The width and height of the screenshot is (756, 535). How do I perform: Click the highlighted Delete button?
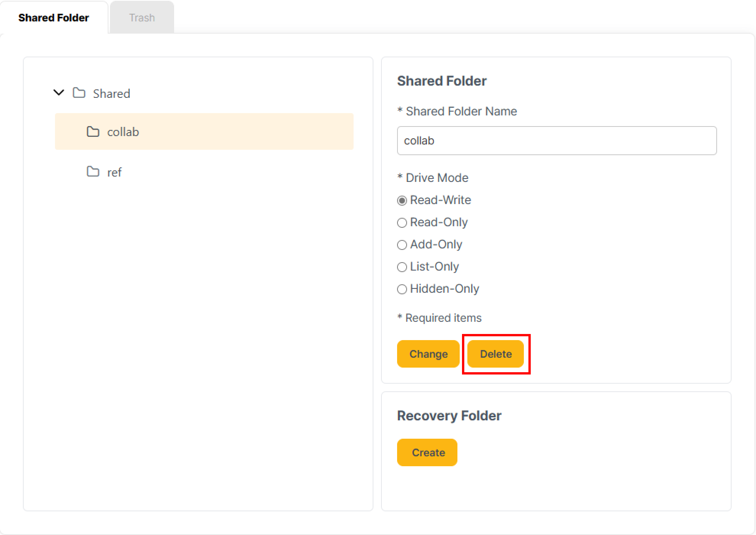click(x=496, y=354)
